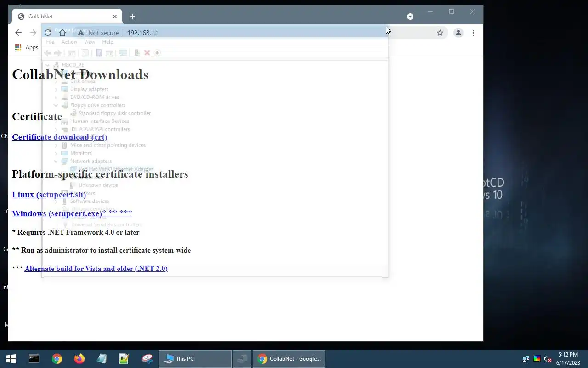Open the Chrome profile avatar

(x=458, y=33)
